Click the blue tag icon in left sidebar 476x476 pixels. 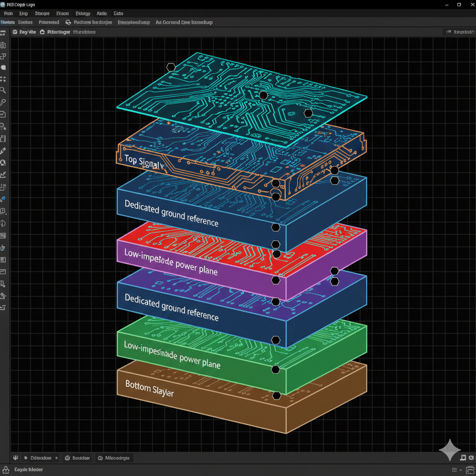click(x=3, y=198)
